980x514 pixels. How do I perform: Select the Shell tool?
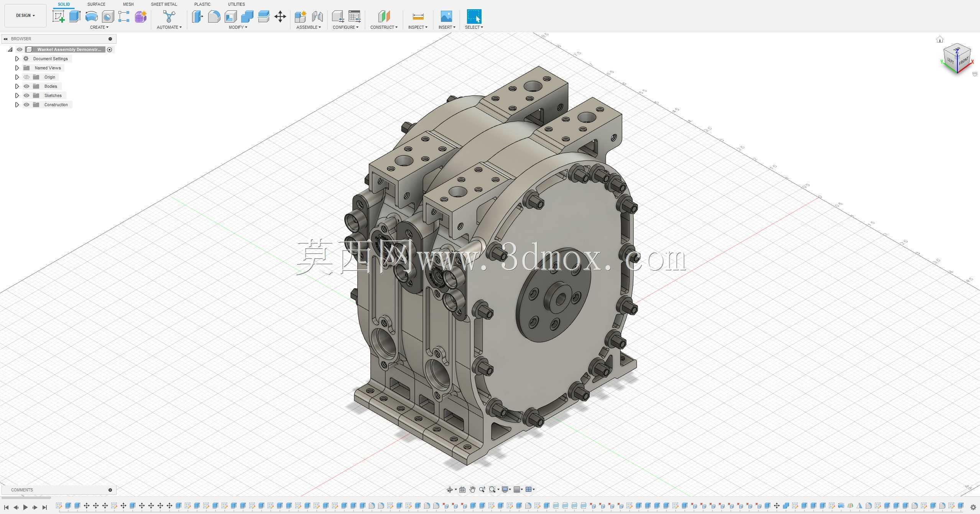pyautogui.click(x=230, y=16)
